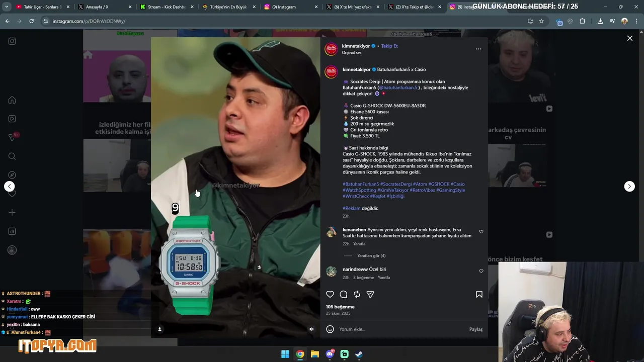
Task: Open File Explorer from the taskbar
Action: coord(315,354)
